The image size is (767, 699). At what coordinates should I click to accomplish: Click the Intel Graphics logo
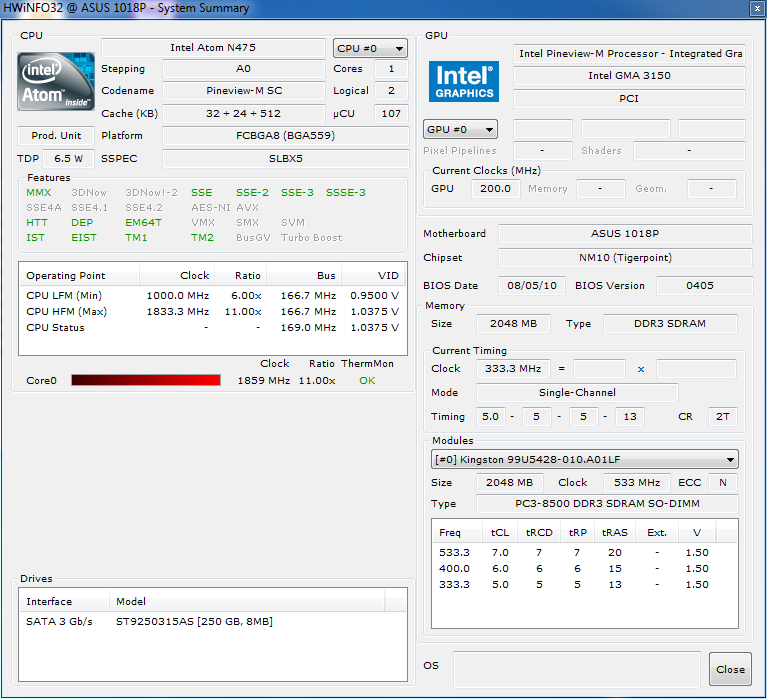click(464, 81)
